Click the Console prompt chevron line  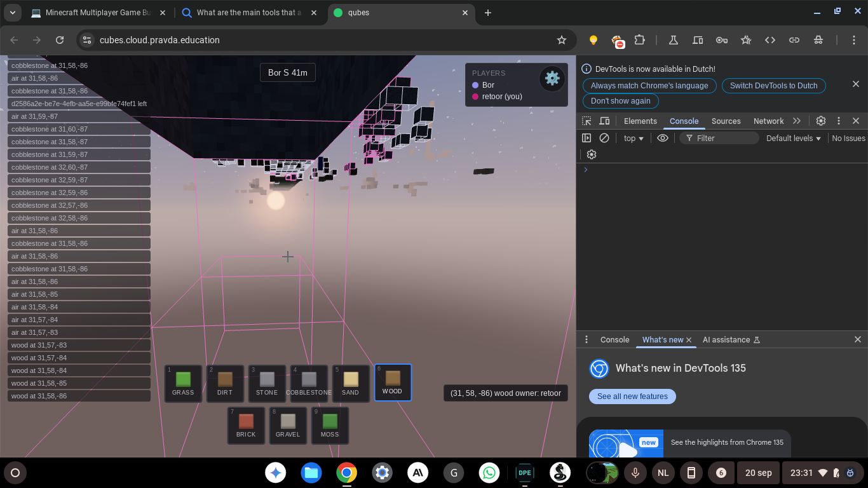tap(722, 170)
